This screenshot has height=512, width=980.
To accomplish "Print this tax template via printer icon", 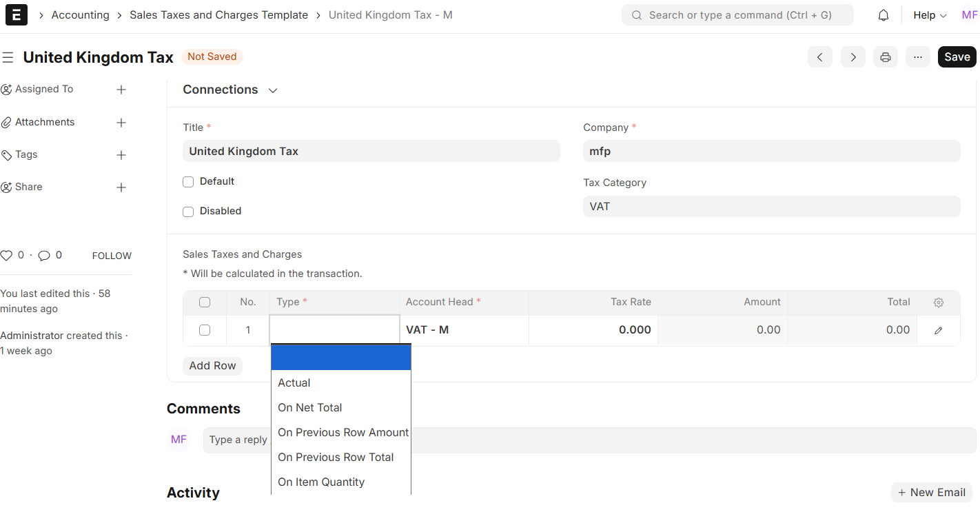I will click(x=885, y=57).
